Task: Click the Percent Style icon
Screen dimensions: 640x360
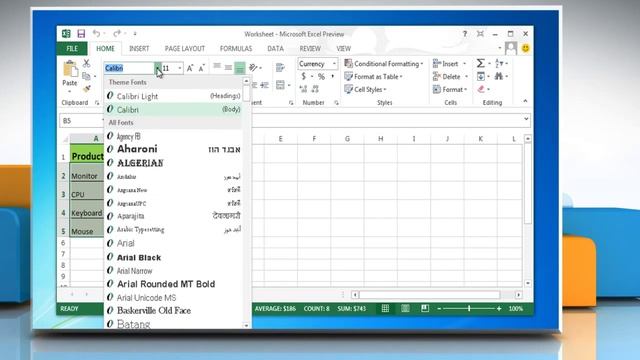Action: pos(321,76)
